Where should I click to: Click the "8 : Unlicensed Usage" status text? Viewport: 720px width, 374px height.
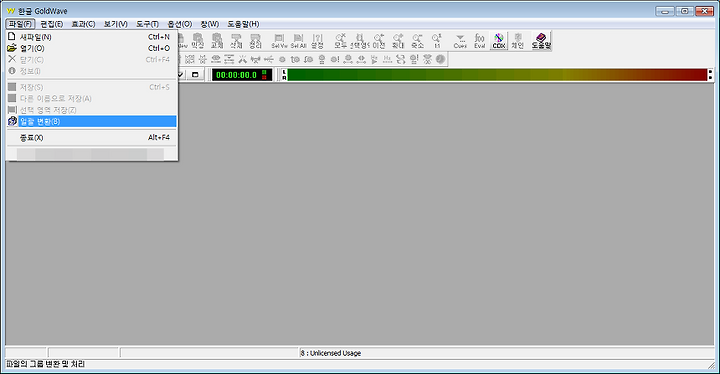click(331, 353)
